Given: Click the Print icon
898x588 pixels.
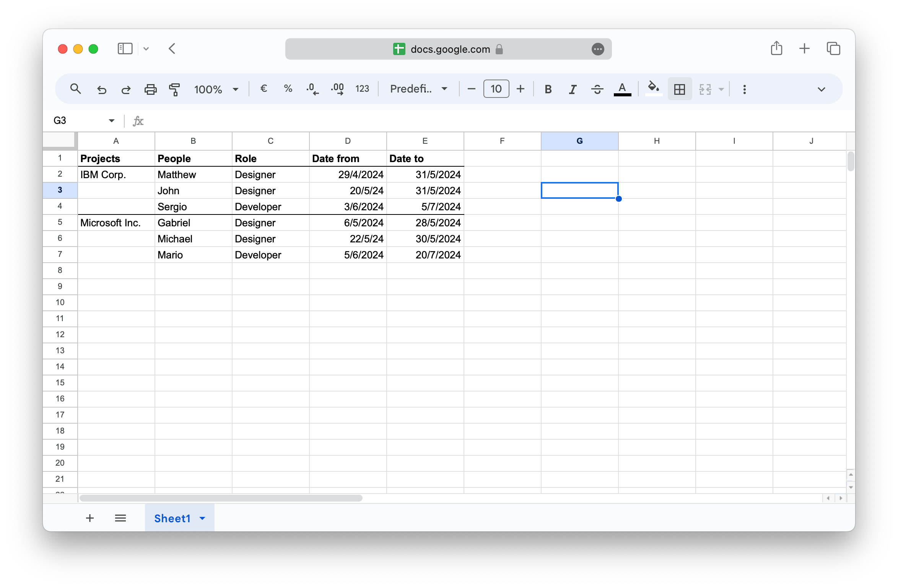Looking at the screenshot, I should tap(150, 89).
